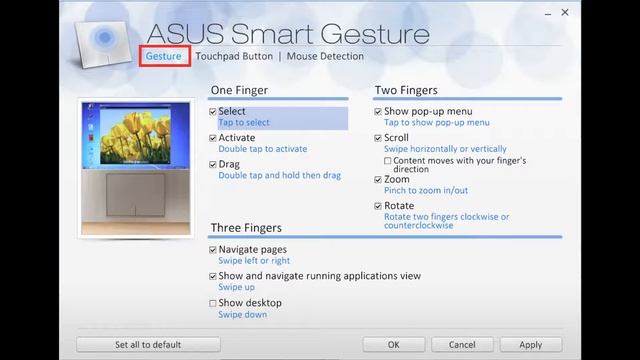
Task: Toggle the Drag checkbox
Action: pos(213,164)
